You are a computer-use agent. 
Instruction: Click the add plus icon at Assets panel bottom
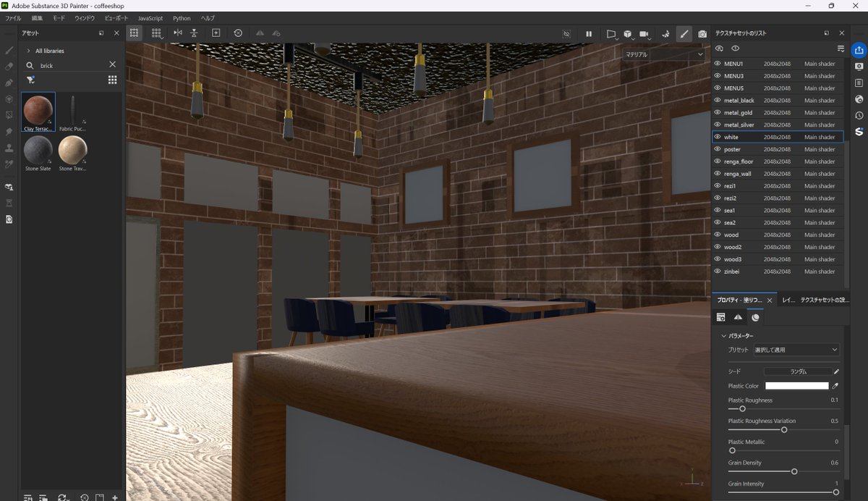114,497
